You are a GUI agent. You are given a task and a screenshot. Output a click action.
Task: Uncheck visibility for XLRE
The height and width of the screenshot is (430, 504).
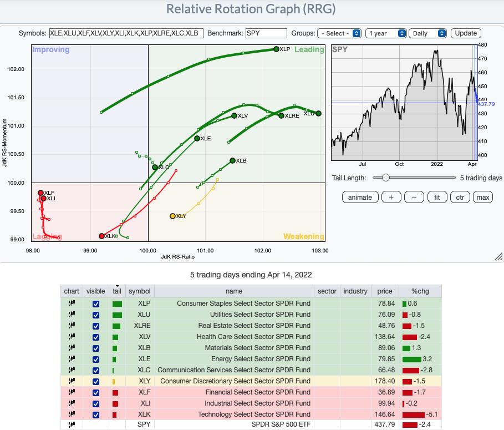click(96, 326)
